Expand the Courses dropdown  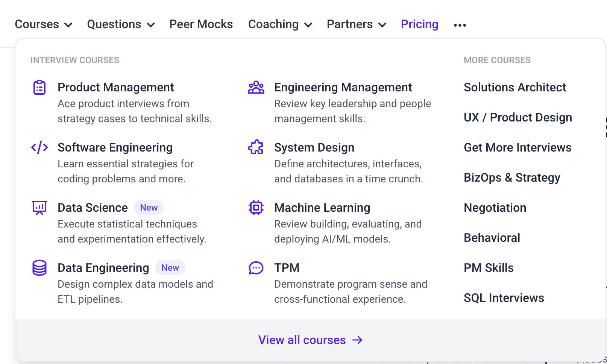43,24
